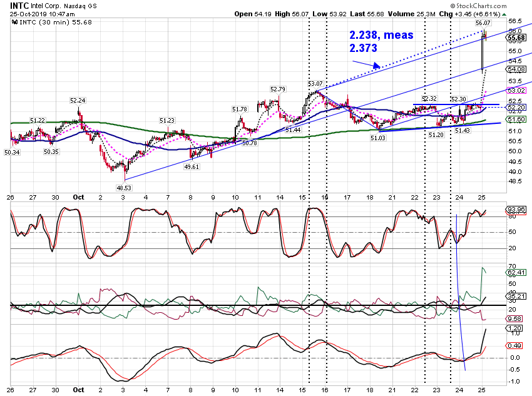Screen dimensions: 532x396
Task: Click the green 62.41 indicator tag
Action: click(x=517, y=272)
